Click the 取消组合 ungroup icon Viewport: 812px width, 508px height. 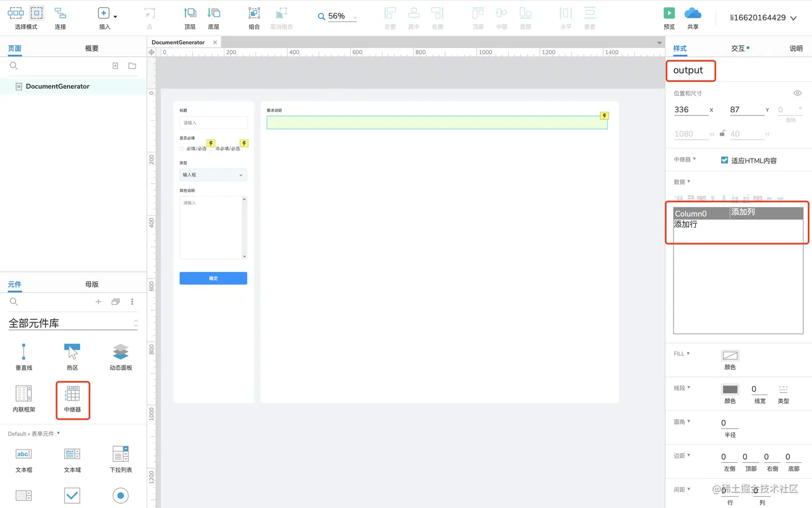tap(281, 13)
